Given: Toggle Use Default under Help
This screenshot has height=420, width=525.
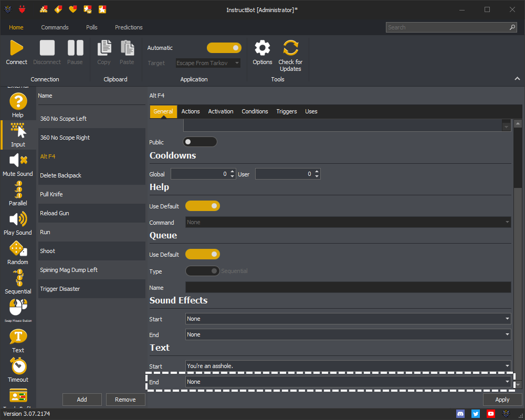Looking at the screenshot, I should click(x=203, y=206).
